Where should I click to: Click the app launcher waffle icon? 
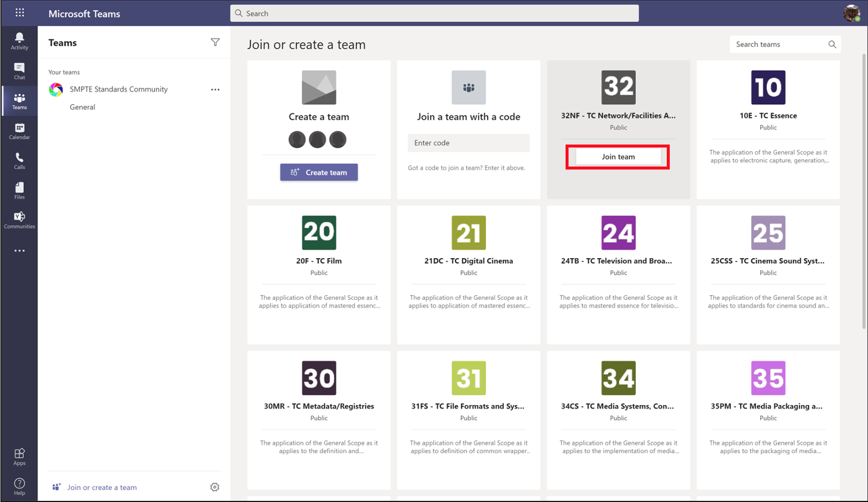pyautogui.click(x=21, y=12)
